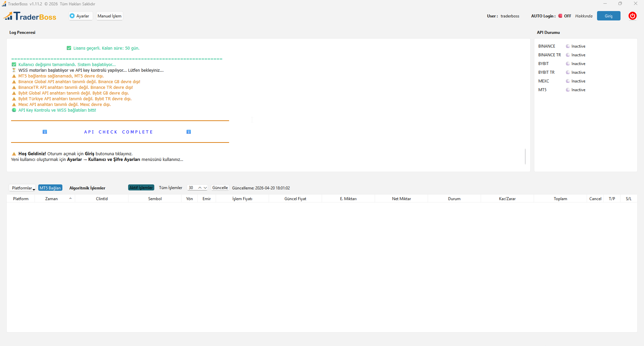Click warning icon beside Hoş Geldiniz
This screenshot has height=346, width=644.
(x=14, y=154)
